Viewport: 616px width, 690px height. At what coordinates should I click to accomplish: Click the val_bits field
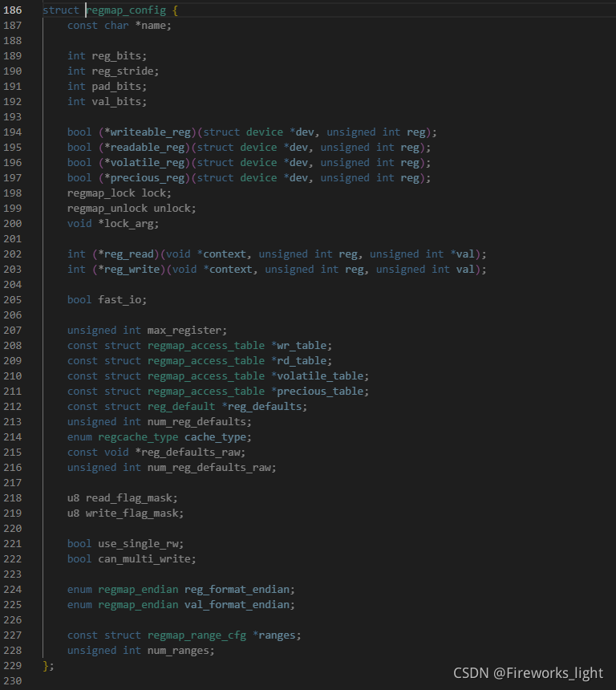click(116, 102)
